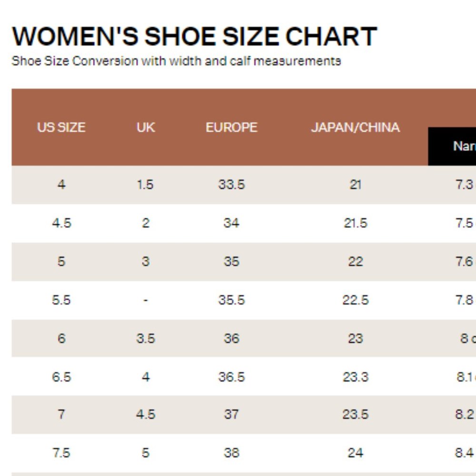Click Europe size 33.5 cell
Screen dimensions: 476x476
(x=231, y=185)
